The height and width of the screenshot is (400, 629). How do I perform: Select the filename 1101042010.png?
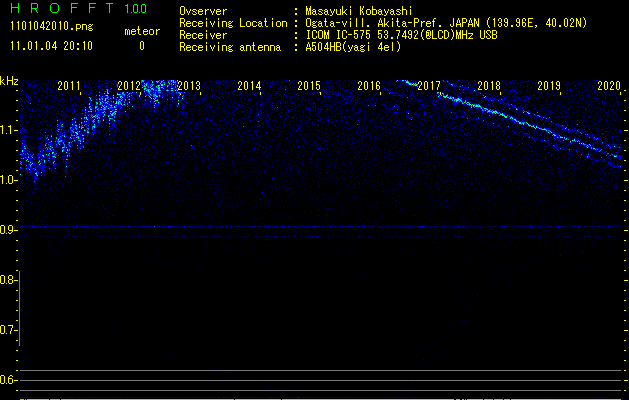click(52, 27)
